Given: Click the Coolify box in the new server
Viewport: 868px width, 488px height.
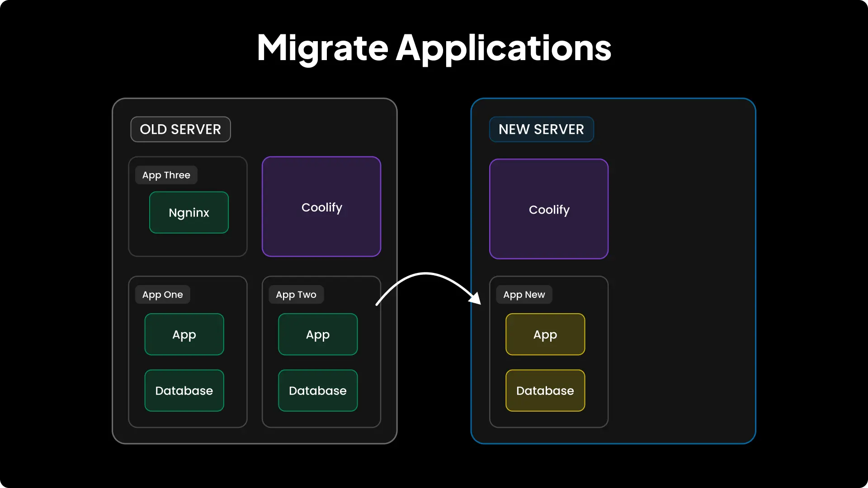Looking at the screenshot, I should [x=549, y=209].
